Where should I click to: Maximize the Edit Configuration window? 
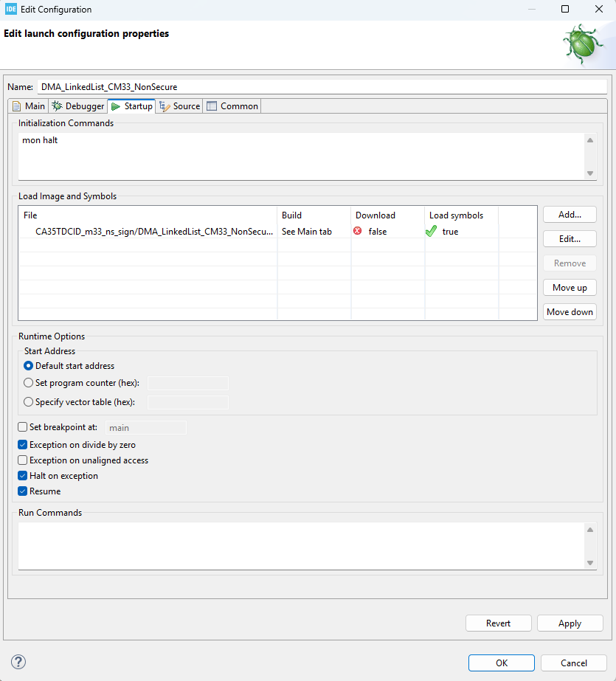565,9
